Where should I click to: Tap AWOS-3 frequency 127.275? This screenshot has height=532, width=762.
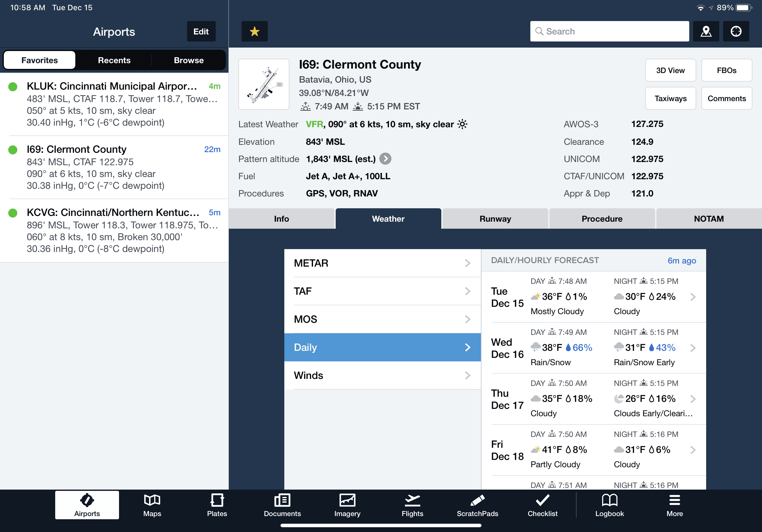pyautogui.click(x=647, y=124)
